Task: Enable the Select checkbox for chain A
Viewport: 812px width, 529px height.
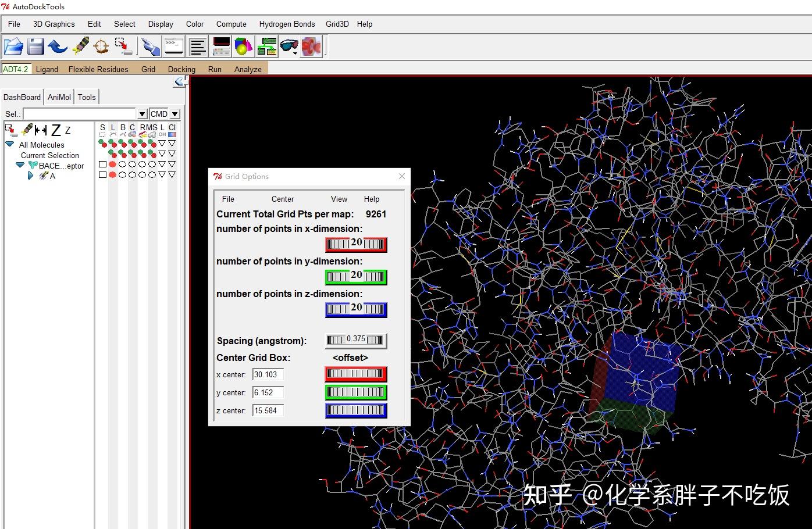Action: coord(103,174)
